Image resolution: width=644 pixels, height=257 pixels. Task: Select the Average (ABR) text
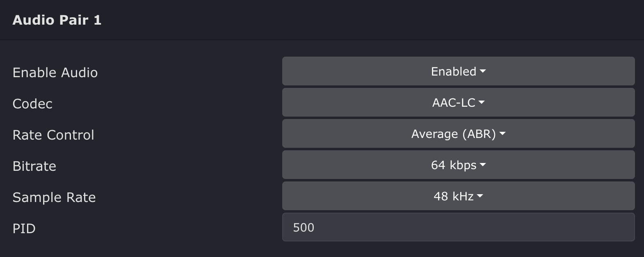coord(453,134)
